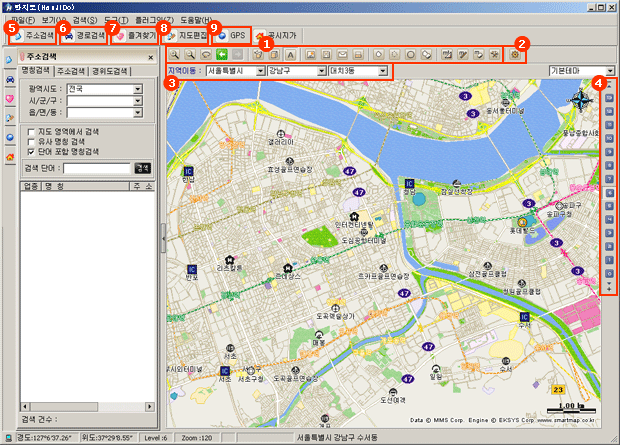Uncheck '단어 포함 명칭검색' checkbox

[33, 151]
